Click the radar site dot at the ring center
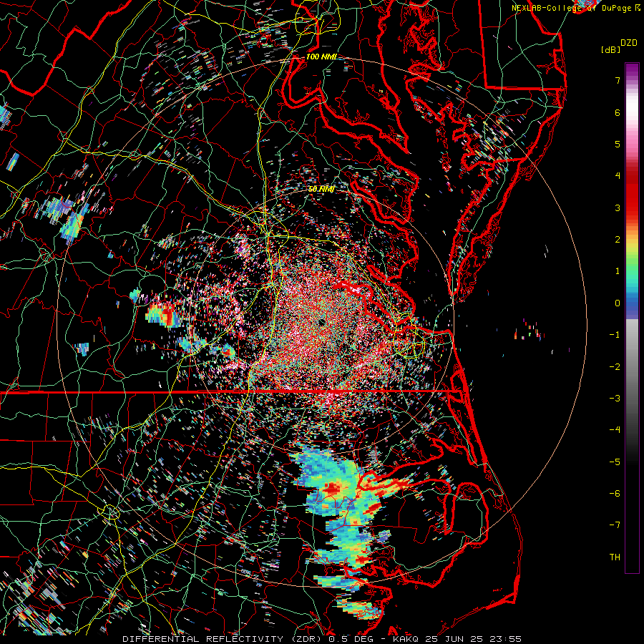Viewport: 644px width, 644px height. (x=321, y=323)
